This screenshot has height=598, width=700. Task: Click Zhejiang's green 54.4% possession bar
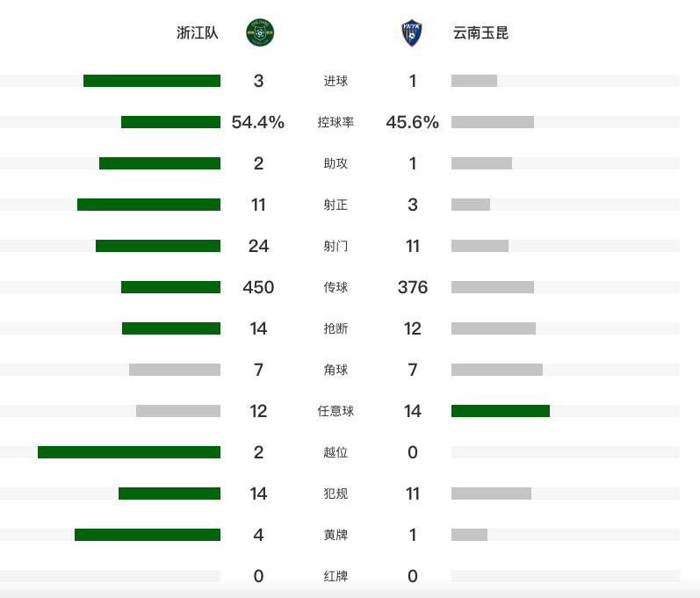click(x=170, y=122)
